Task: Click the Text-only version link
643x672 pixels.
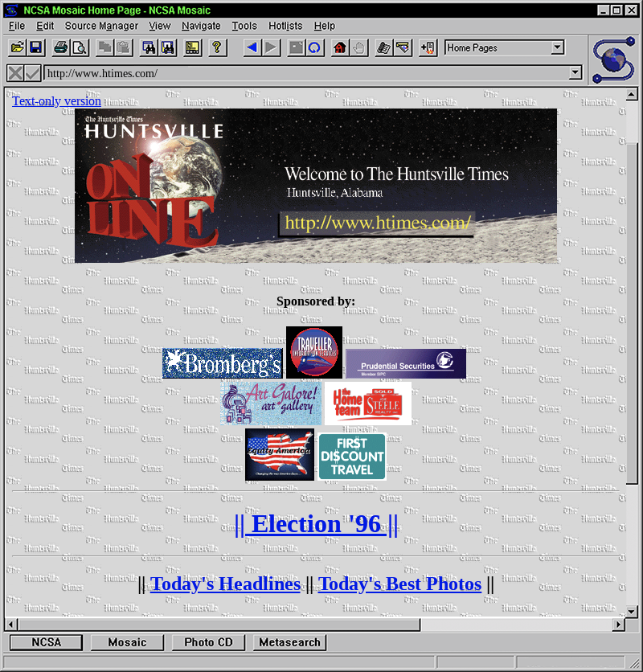Action: coord(56,100)
